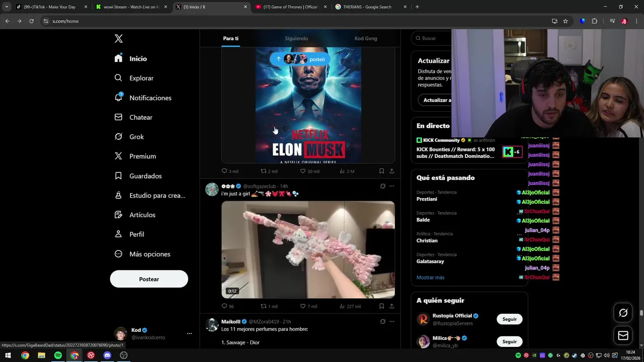Play the pink gun video

tap(308, 250)
